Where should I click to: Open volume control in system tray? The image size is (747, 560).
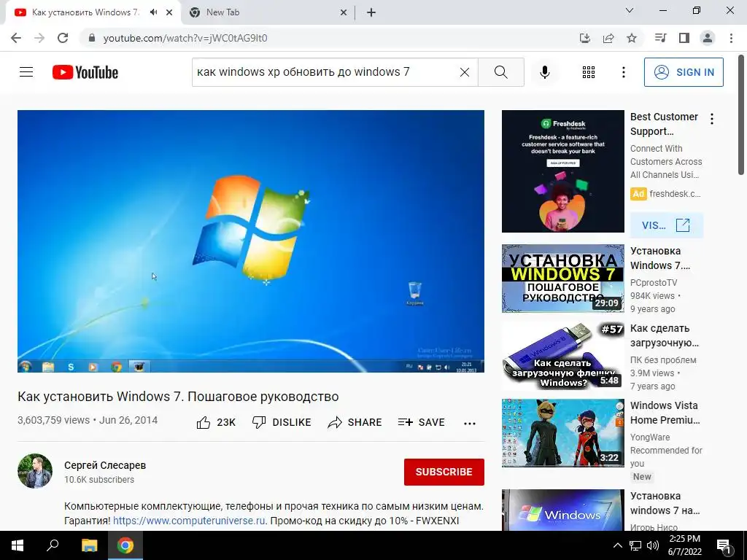tap(653, 545)
